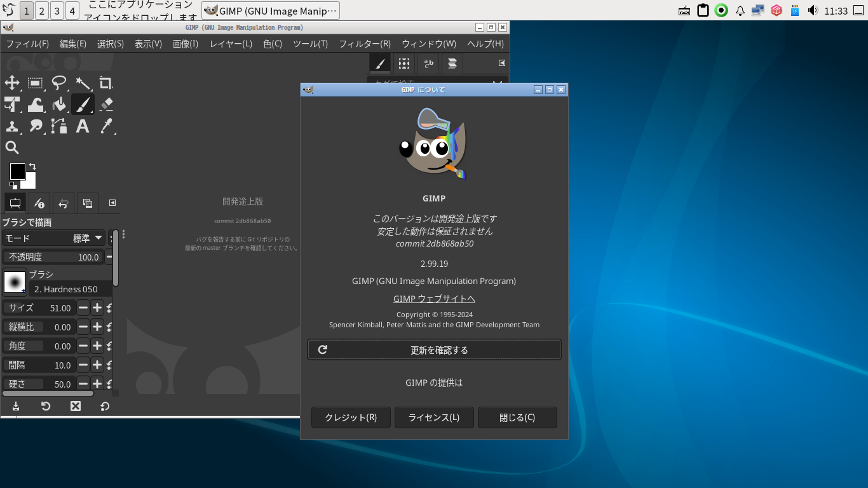This screenshot has height=488, width=868.
Task: Select the Paths tool
Action: 59,126
